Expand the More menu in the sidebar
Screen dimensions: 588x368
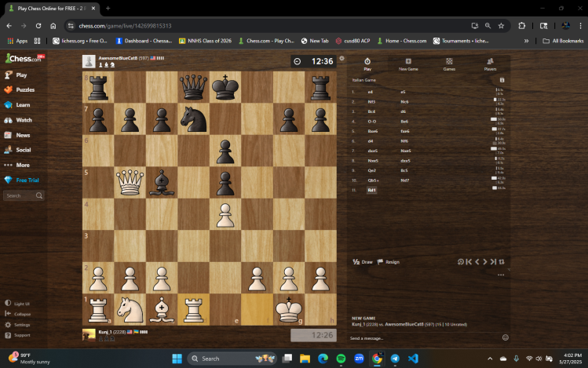coord(16,165)
